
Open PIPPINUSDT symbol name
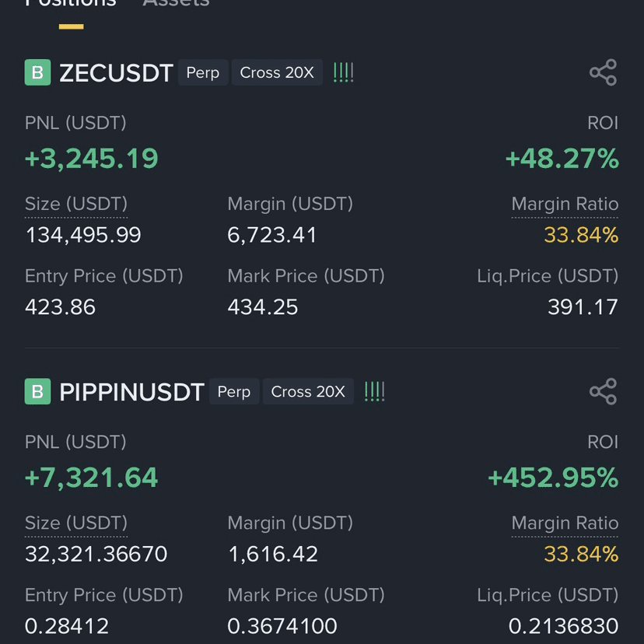[x=131, y=392]
